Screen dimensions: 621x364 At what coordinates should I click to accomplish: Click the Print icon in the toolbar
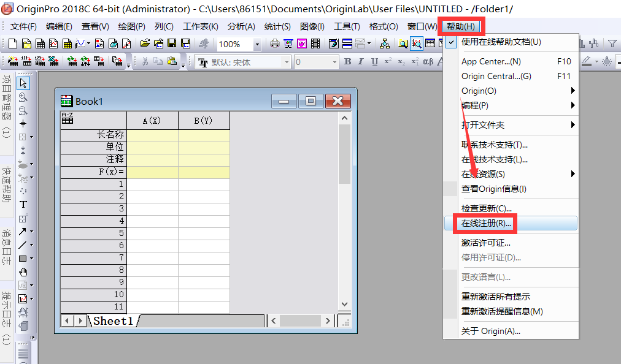coord(274,44)
